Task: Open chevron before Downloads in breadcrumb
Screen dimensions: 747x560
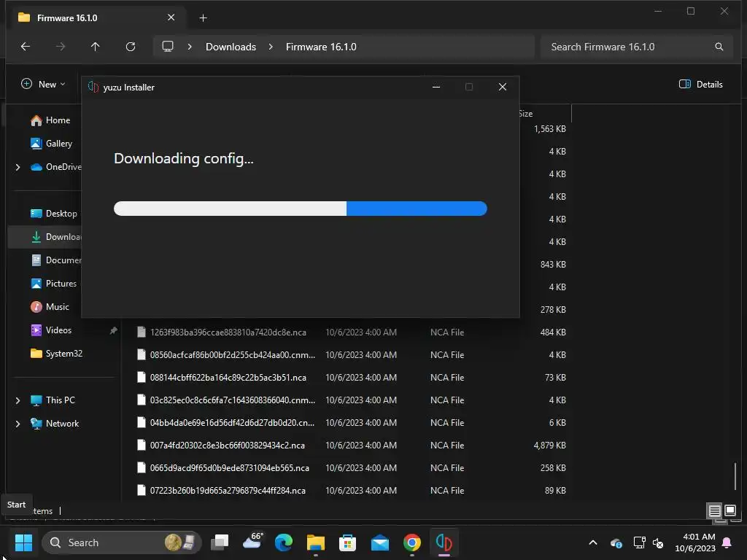Action: [x=190, y=47]
